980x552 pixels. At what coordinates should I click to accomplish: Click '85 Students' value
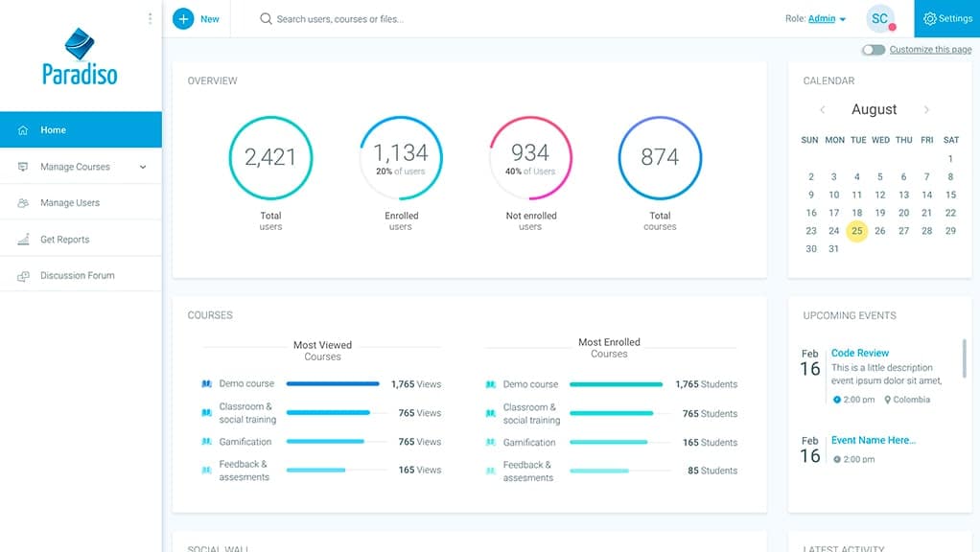tap(712, 471)
